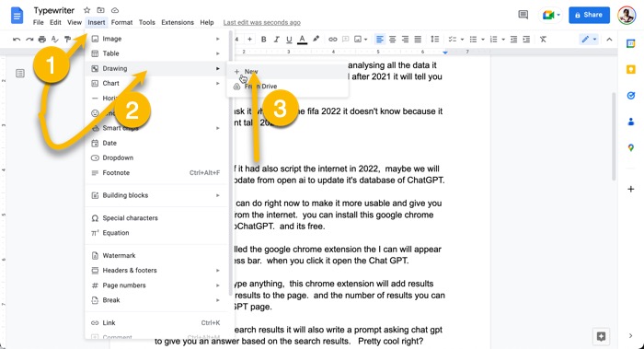Toggle underline formatting
Screen dimensions: 644x349
[289, 40]
